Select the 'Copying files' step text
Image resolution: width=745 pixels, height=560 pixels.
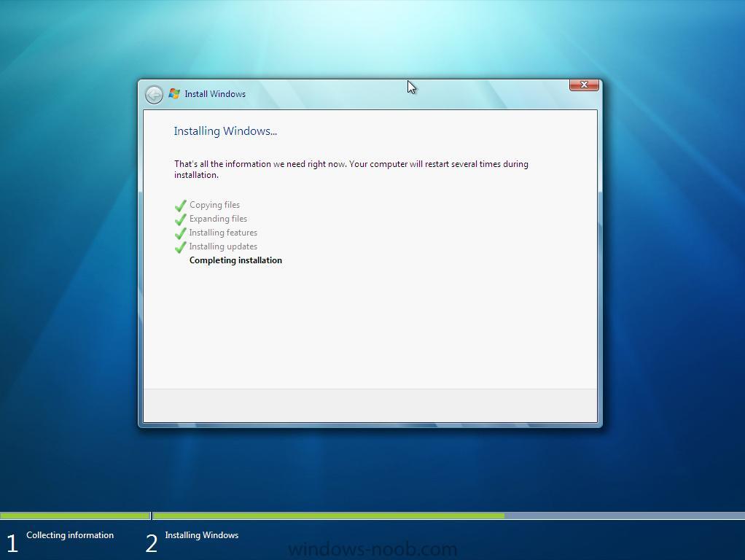215,205
